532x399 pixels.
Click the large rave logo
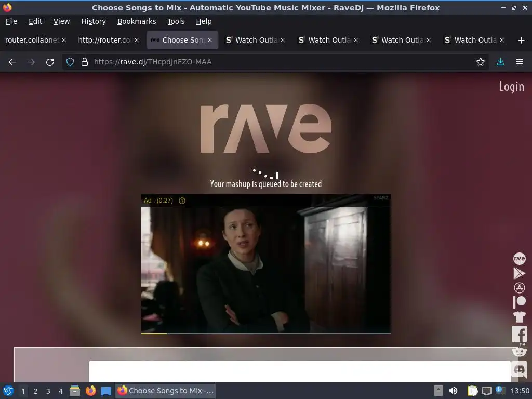click(x=265, y=129)
